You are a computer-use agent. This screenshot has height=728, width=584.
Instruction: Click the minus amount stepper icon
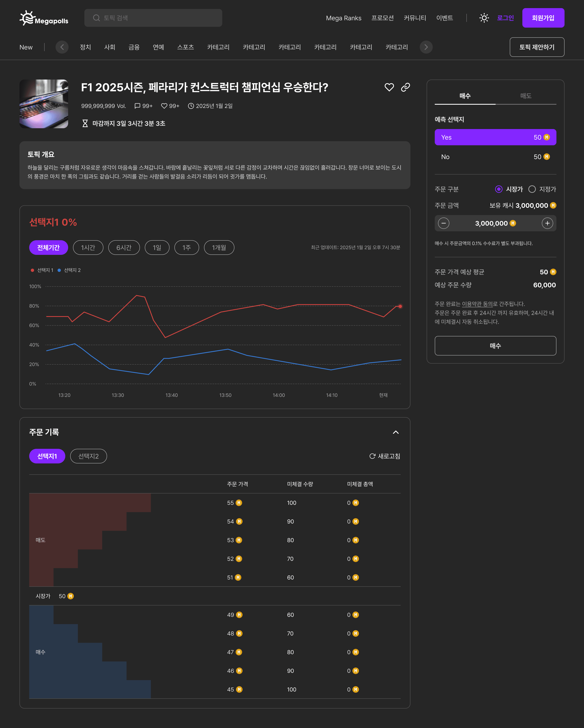click(443, 223)
